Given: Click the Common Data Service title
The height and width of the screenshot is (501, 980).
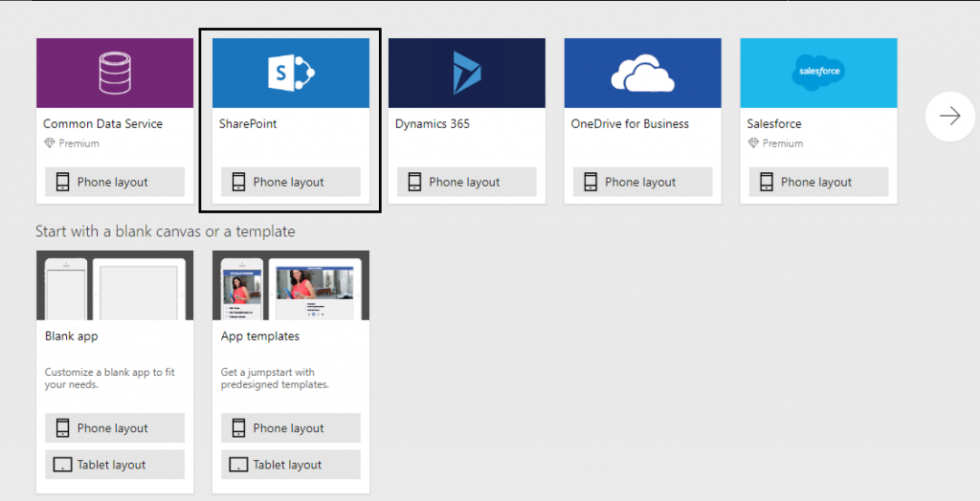Looking at the screenshot, I should point(103,123).
